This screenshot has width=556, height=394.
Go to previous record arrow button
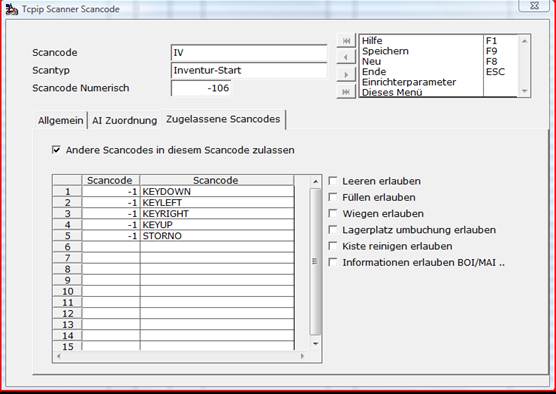pos(346,57)
